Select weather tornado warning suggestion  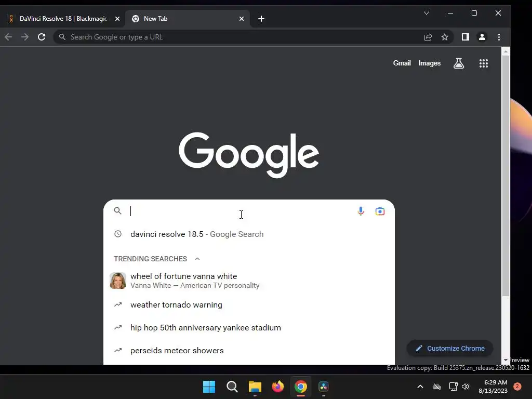[x=249, y=304]
